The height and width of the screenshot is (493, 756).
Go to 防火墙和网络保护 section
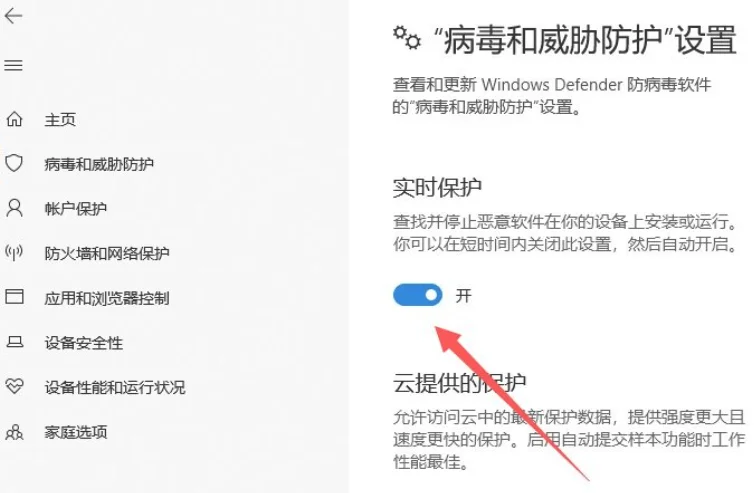[107, 253]
